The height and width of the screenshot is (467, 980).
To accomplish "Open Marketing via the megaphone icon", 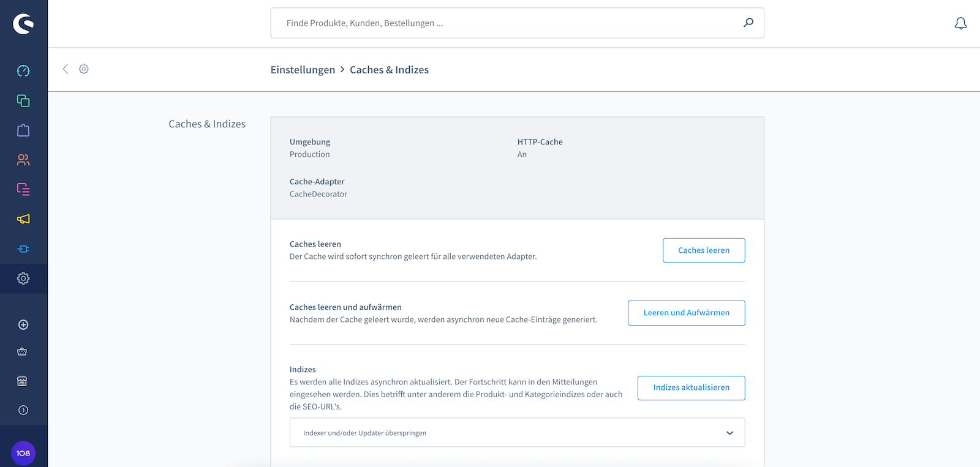I will [x=23, y=219].
